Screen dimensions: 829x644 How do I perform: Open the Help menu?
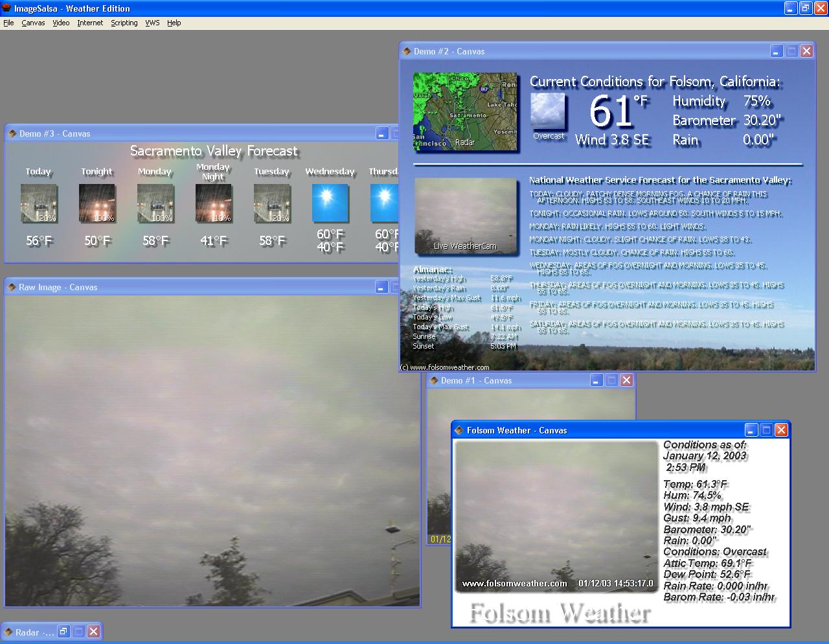[174, 23]
